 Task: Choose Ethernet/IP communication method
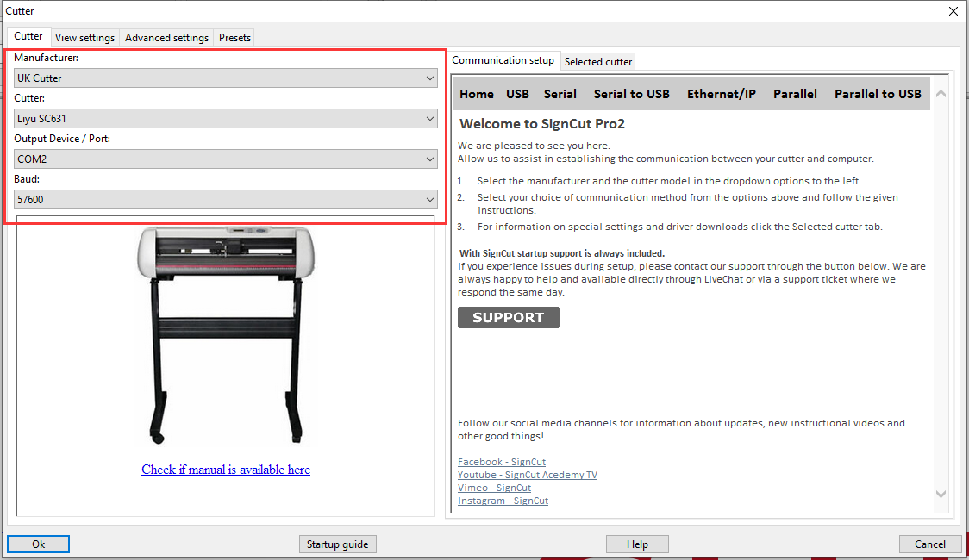(722, 94)
